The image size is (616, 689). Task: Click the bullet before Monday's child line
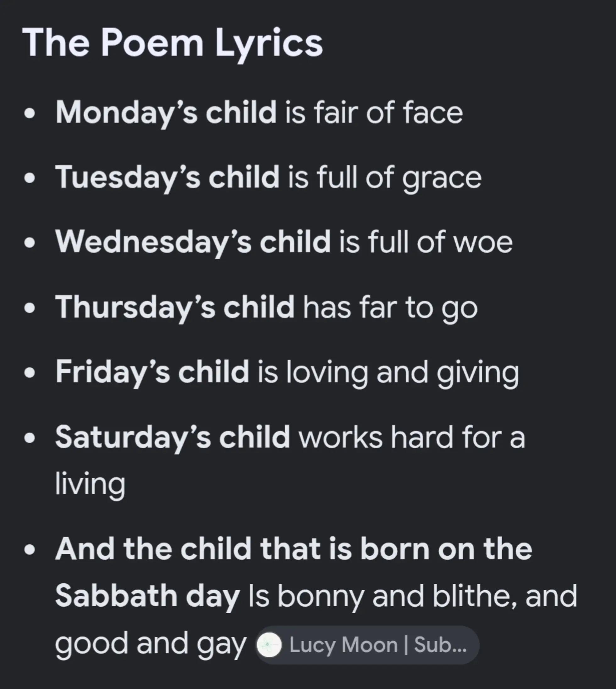[30, 114]
